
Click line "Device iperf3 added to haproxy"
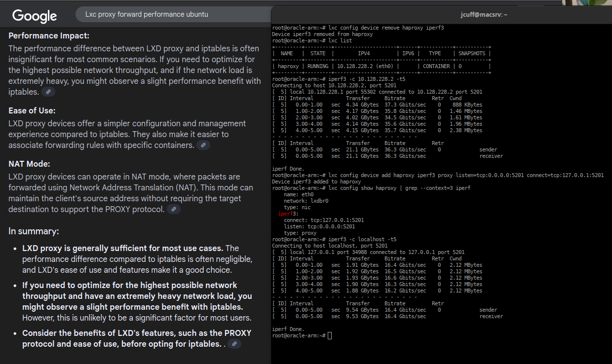pos(316,182)
